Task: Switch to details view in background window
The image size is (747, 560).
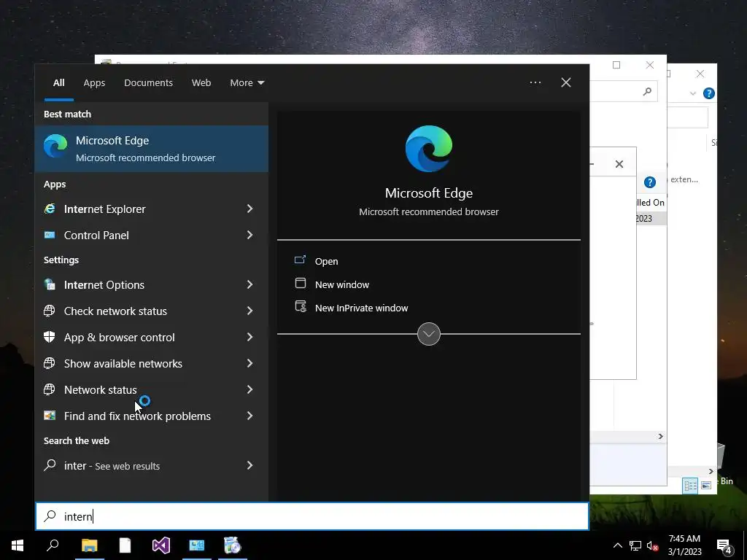Action: pos(690,486)
